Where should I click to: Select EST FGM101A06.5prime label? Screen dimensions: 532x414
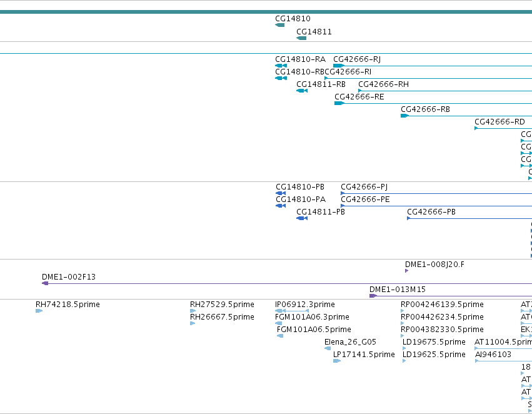coord(314,330)
